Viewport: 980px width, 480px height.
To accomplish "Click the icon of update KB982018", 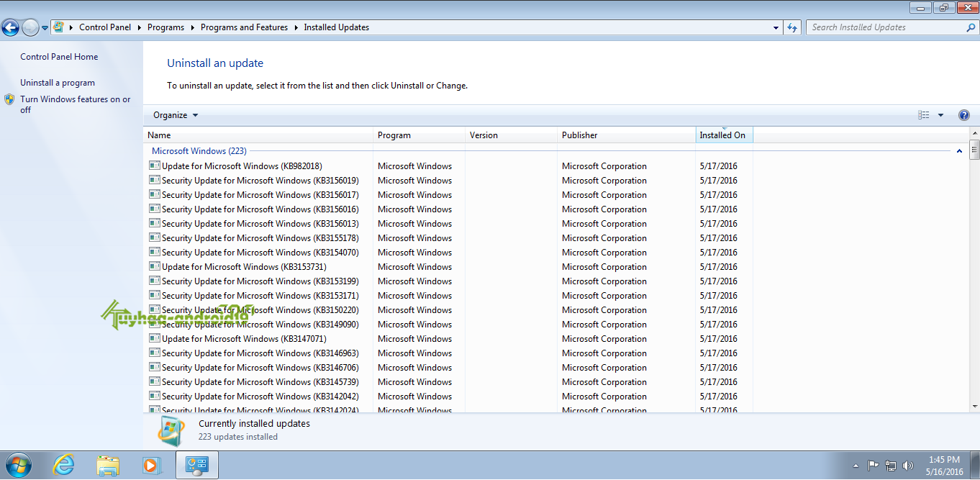I will coord(155,166).
